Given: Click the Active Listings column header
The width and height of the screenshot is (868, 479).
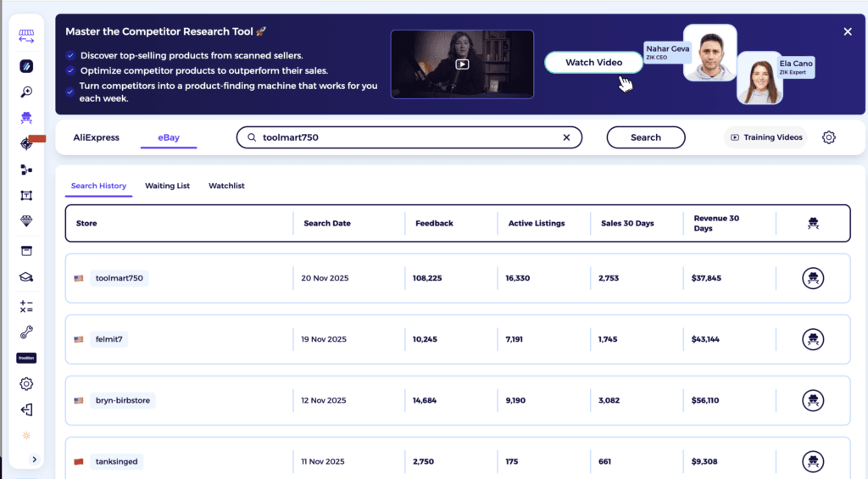Looking at the screenshot, I should click(x=537, y=223).
